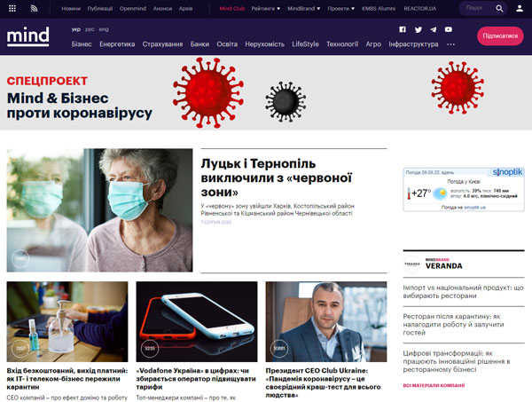Screen dimensions: 532x402
Task: Switch language to рус
Action: 90,29
